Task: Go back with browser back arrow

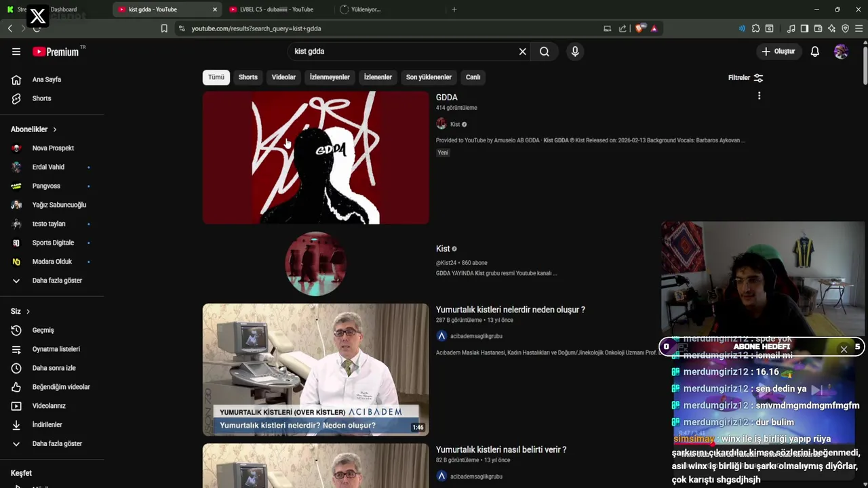Action: click(9, 28)
